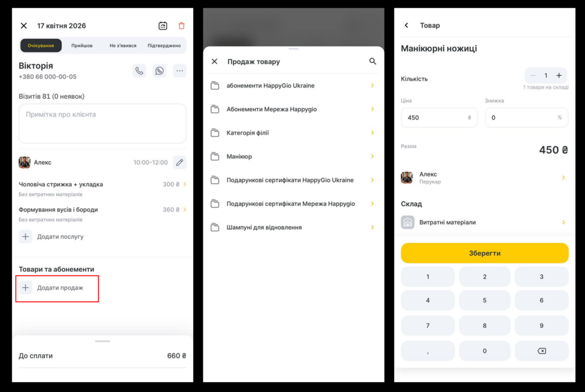Switch status to Не з'явився

[x=123, y=46]
